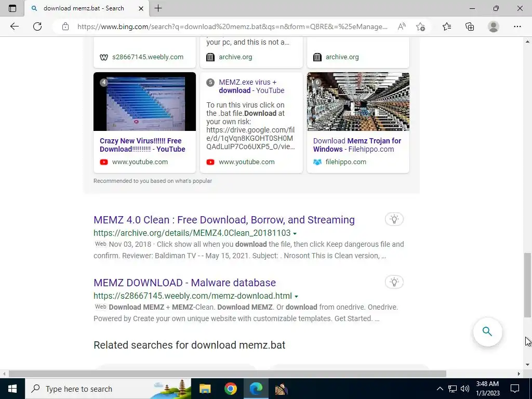
Task: Add this page to favorites
Action: tap(420, 26)
